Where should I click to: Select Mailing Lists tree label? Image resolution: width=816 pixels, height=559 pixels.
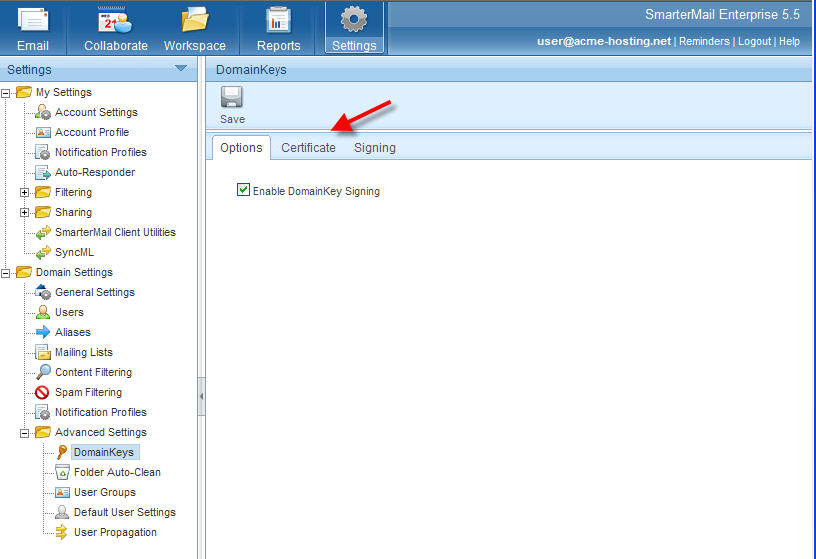point(84,352)
